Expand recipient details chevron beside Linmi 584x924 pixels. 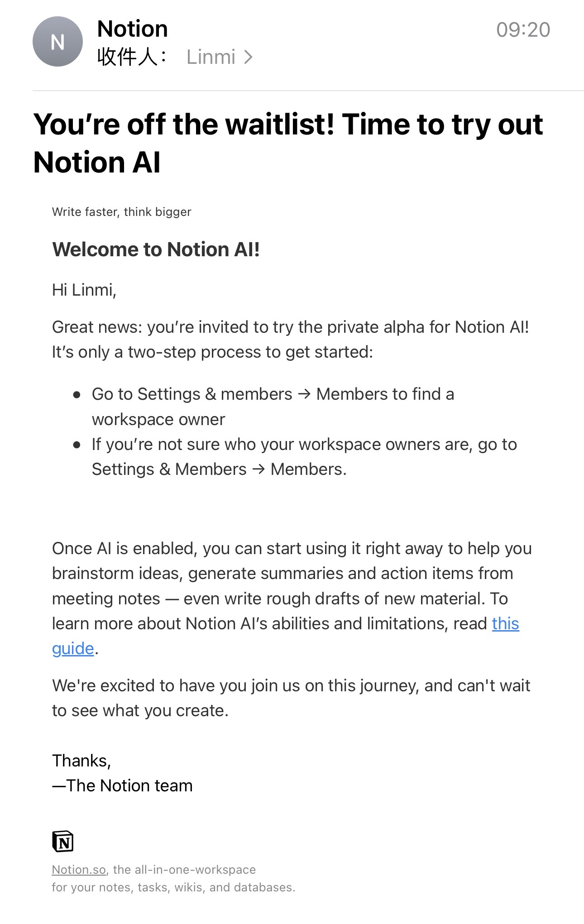point(248,57)
